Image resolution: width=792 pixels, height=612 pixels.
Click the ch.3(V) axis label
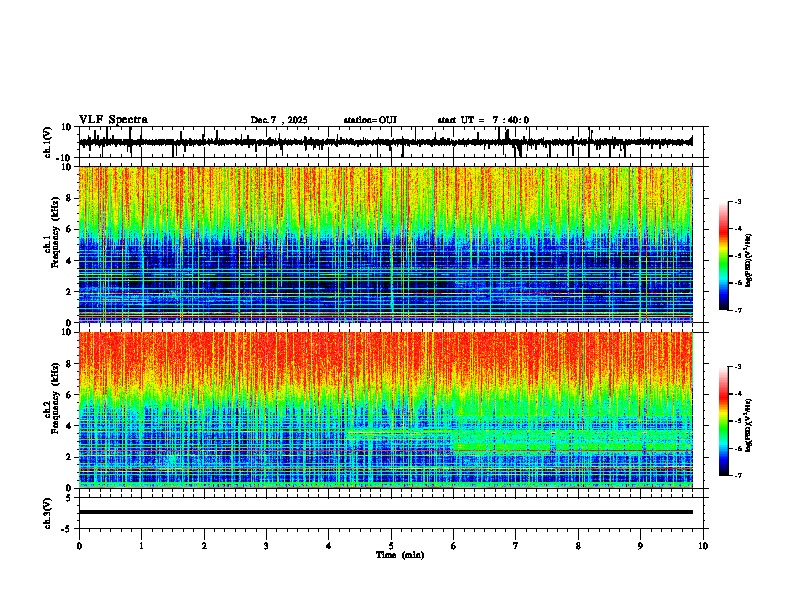pos(48,513)
